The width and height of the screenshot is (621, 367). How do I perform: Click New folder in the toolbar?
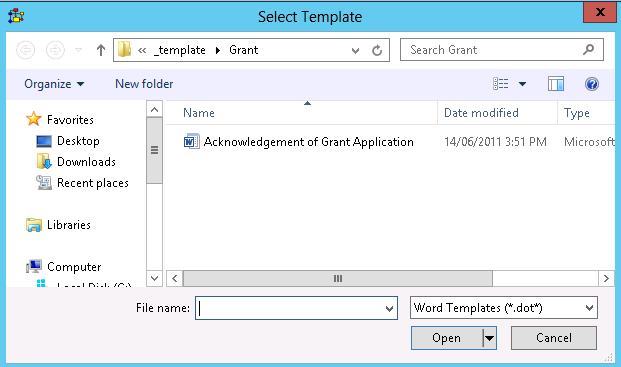coord(144,84)
